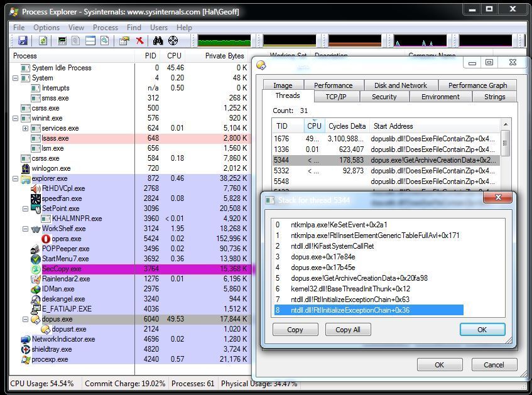Switch to the Security tab
The width and height of the screenshot is (532, 395).
click(x=384, y=97)
